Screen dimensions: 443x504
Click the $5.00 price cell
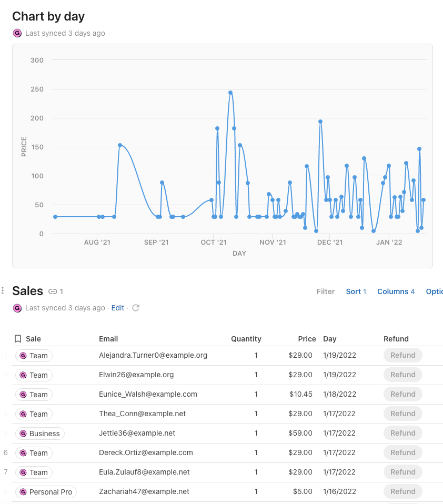point(303,491)
